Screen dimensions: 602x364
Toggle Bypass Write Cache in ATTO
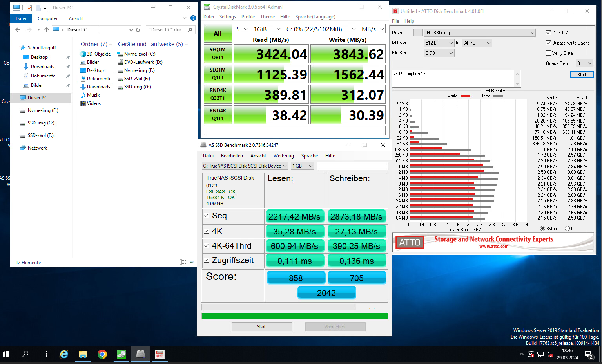point(549,43)
